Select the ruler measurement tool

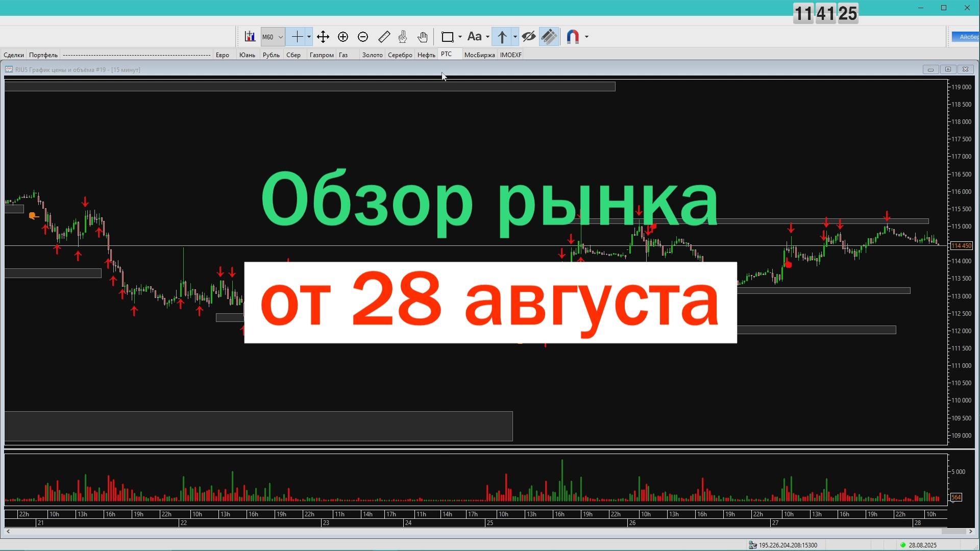click(x=384, y=37)
